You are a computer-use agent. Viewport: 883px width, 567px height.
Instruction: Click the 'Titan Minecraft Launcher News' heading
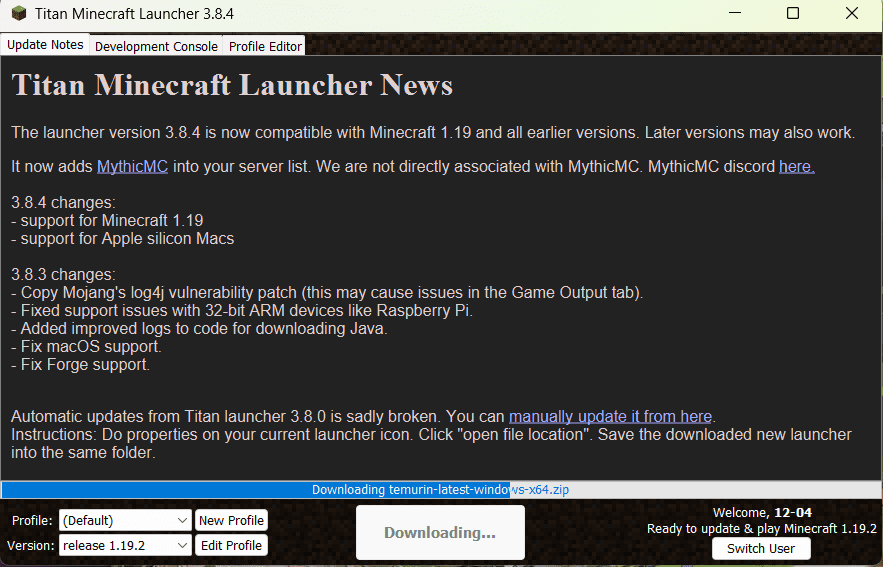click(232, 86)
